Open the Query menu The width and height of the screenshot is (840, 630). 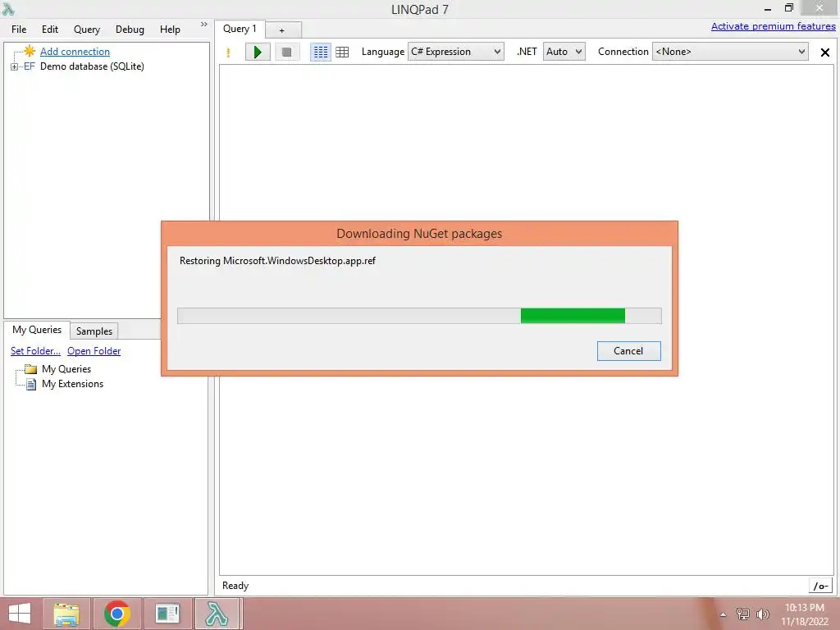tap(87, 30)
